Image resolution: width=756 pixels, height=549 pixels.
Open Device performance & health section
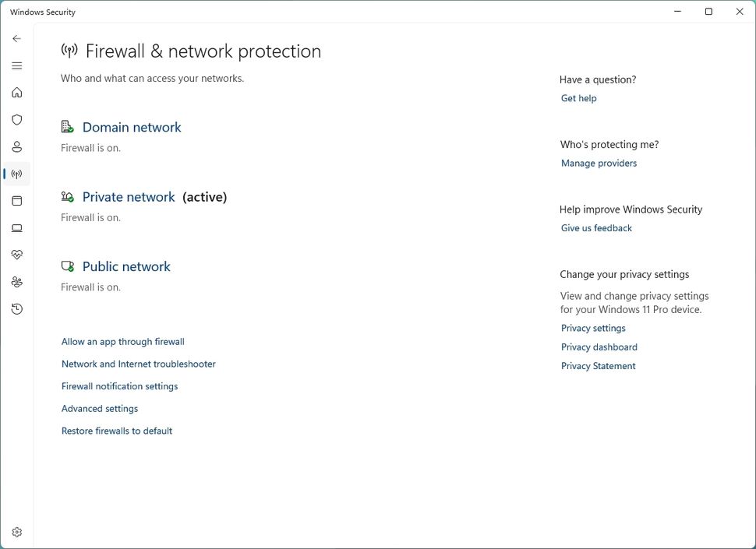coord(16,254)
